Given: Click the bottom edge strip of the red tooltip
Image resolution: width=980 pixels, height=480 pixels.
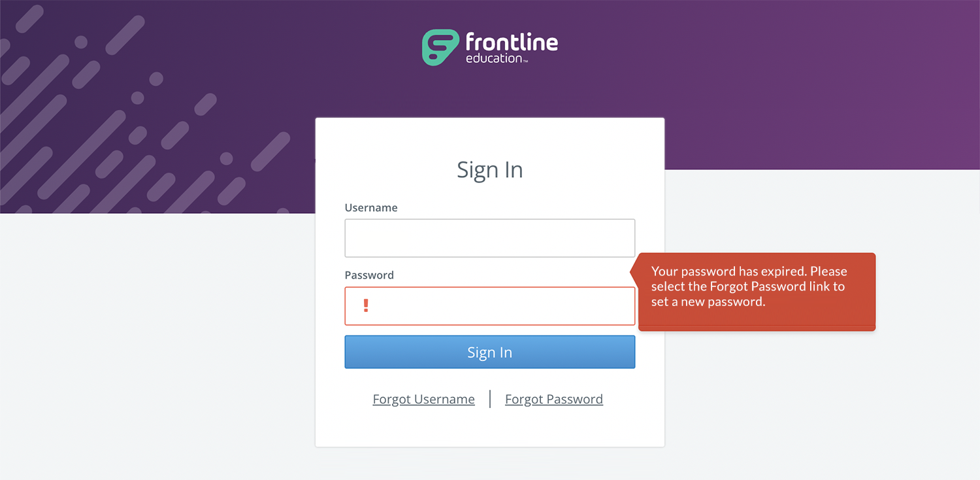Looking at the screenshot, I should coord(757,328).
